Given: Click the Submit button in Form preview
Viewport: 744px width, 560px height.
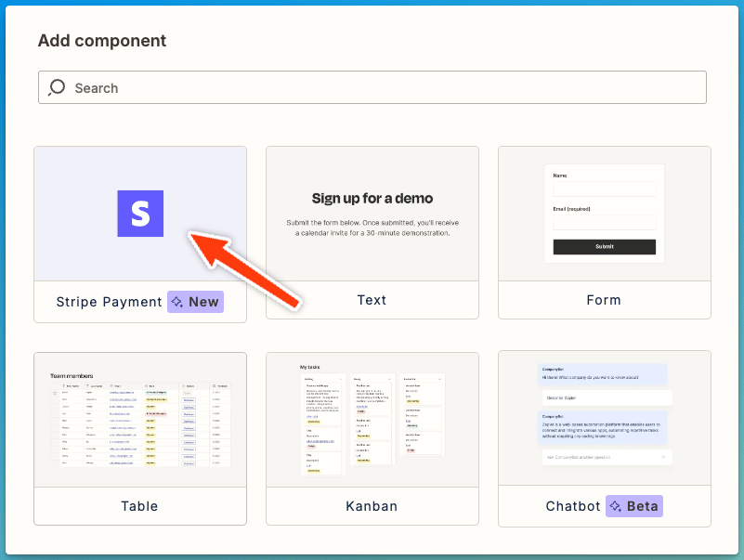Looking at the screenshot, I should (x=605, y=247).
